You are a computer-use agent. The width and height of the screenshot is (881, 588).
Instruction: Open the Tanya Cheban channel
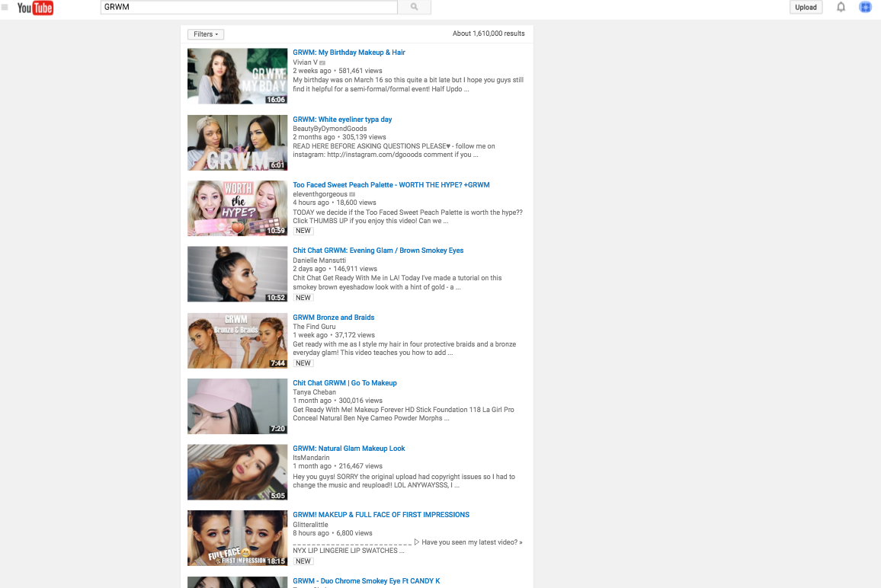314,392
